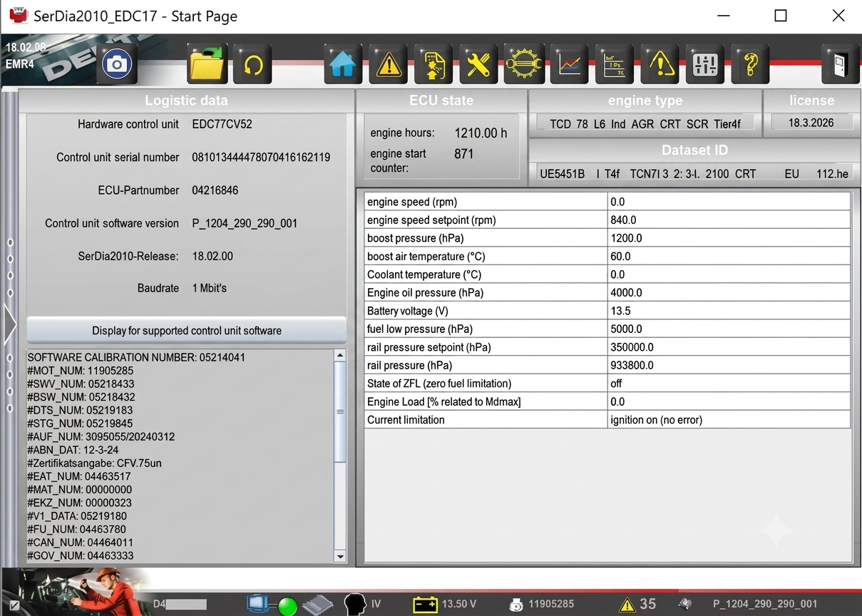Screen dimensions: 862x616
Task: Open file with the folder icon
Action: (x=207, y=65)
